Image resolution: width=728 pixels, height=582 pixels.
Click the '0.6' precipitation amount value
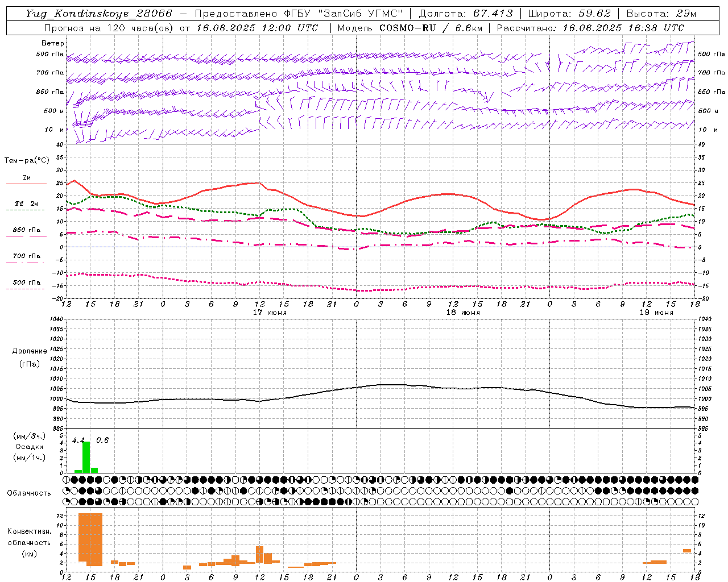coord(102,440)
